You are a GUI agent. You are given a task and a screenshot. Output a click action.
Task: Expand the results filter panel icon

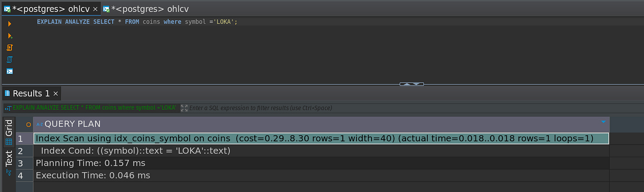(x=184, y=108)
